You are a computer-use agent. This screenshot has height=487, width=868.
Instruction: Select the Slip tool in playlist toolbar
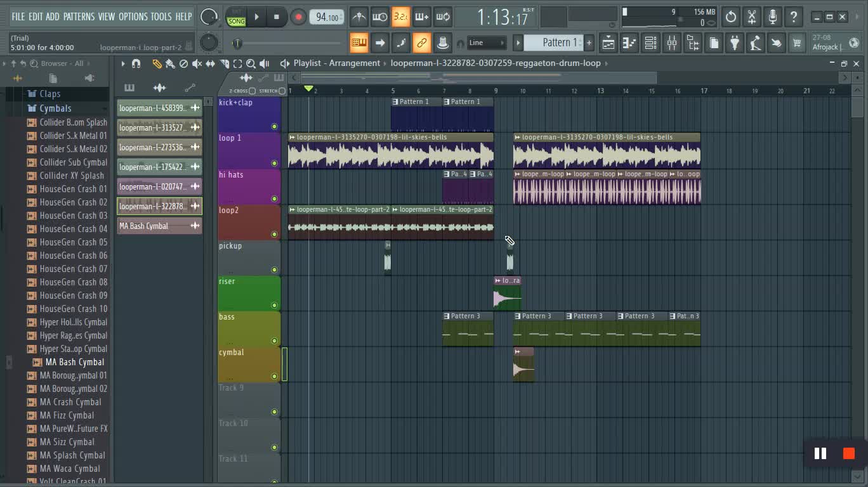point(211,63)
